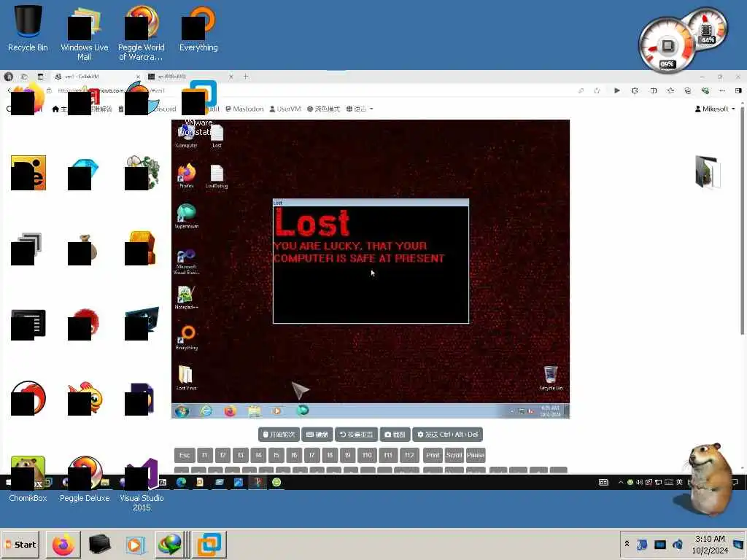Toggle the browser sidebar panel icon

tap(738, 90)
